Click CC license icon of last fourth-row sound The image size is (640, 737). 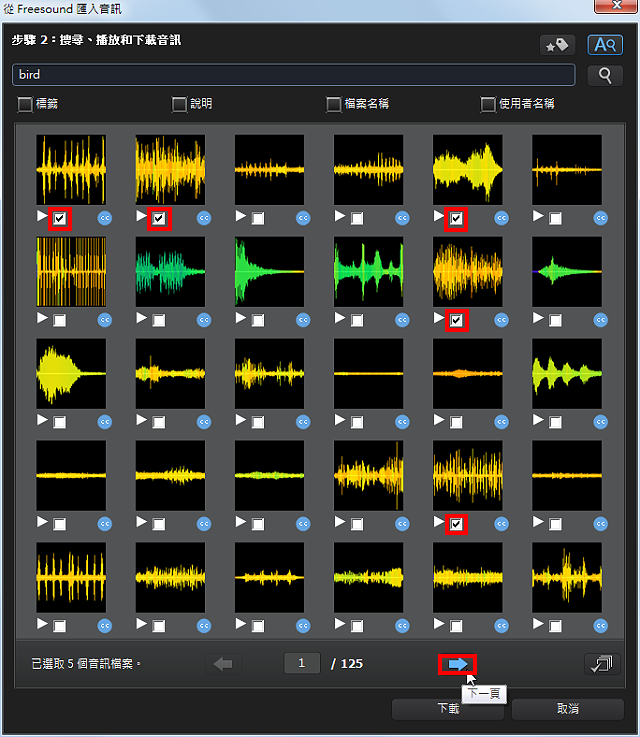point(601,524)
